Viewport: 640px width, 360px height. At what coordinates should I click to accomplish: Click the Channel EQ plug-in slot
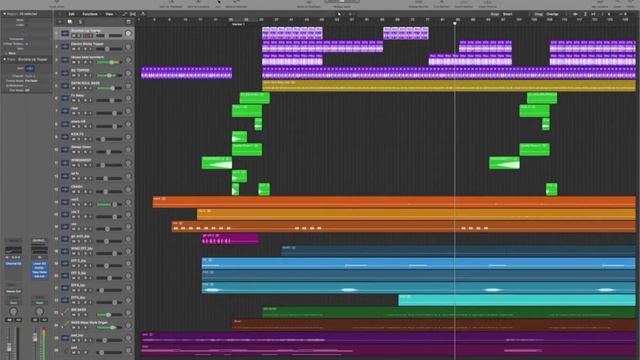tap(13, 264)
